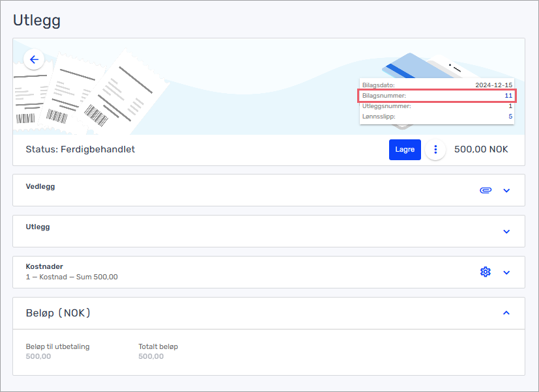Screen dimensions: 539x392
Task: Click the Utlegg page title
Action: pyautogui.click(x=36, y=21)
